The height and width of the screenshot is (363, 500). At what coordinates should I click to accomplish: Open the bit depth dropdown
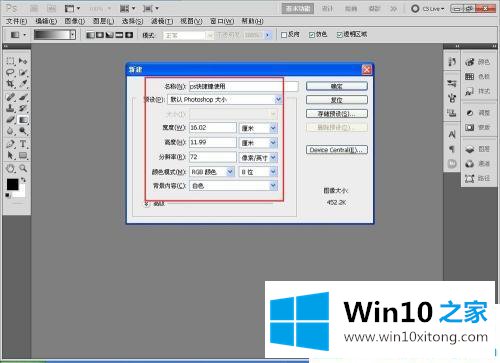coord(273,172)
